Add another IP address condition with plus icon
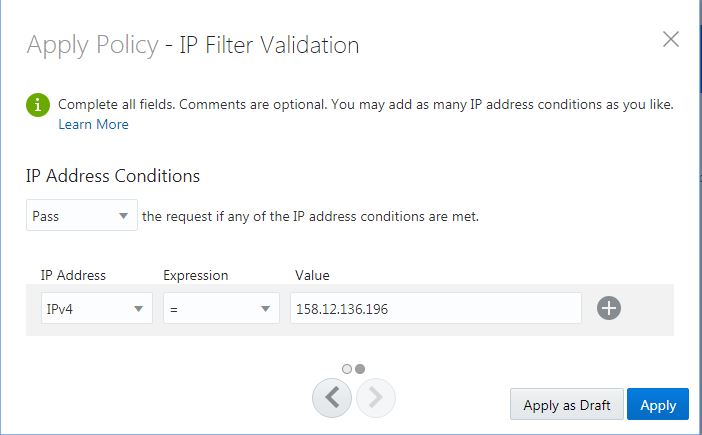702x435 pixels. point(608,308)
